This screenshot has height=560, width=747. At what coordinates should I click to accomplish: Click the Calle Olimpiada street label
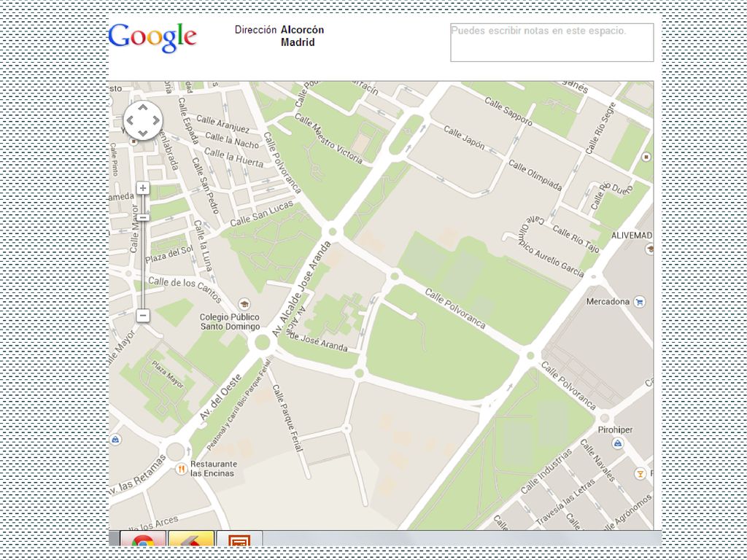coord(535,175)
